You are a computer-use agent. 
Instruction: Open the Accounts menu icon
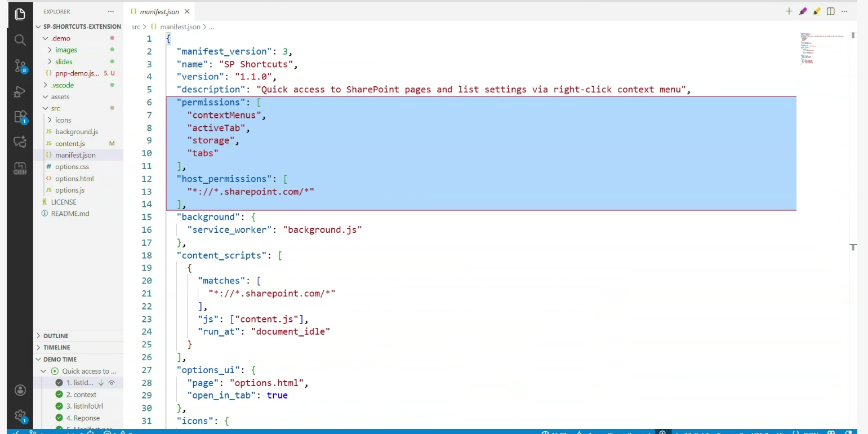[20, 391]
